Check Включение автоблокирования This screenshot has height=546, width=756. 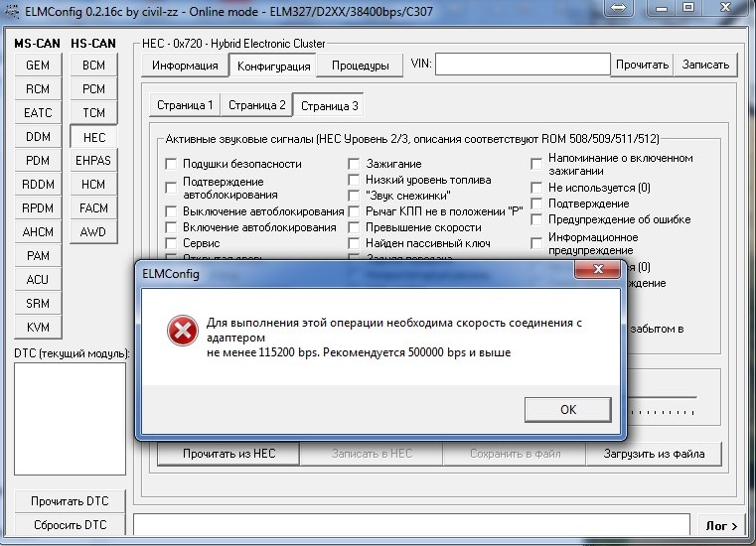point(171,227)
